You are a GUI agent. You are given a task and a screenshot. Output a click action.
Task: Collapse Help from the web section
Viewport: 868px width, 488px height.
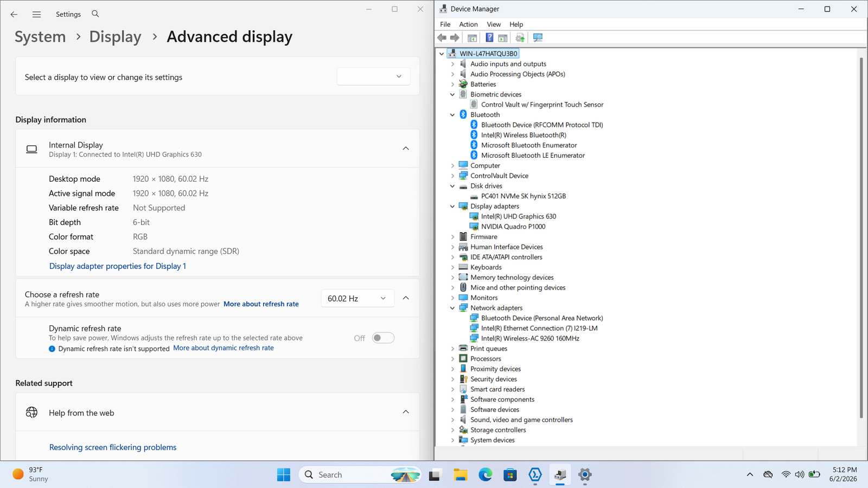(406, 412)
